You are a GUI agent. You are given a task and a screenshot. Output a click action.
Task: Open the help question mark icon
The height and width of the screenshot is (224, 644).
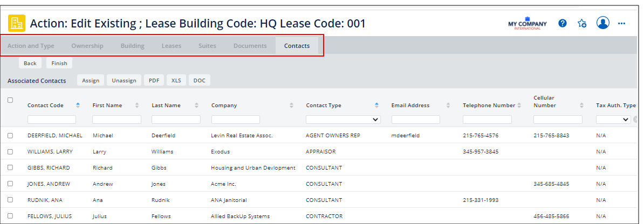(563, 23)
